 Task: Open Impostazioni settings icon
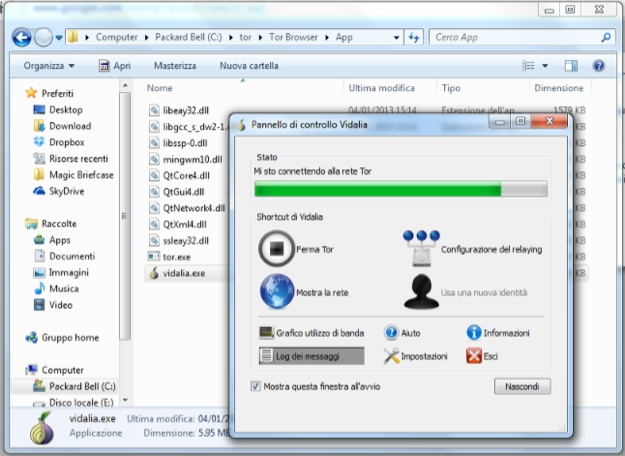coord(392,356)
